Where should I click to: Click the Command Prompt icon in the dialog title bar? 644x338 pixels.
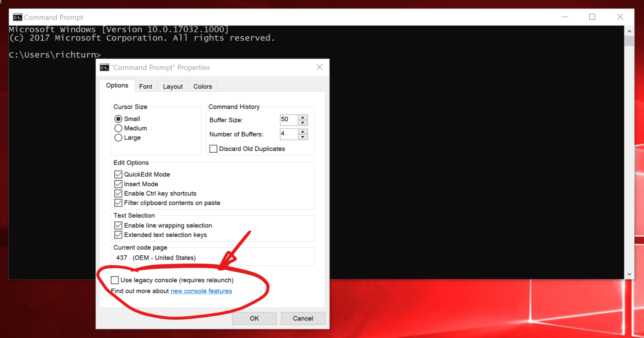pyautogui.click(x=104, y=67)
